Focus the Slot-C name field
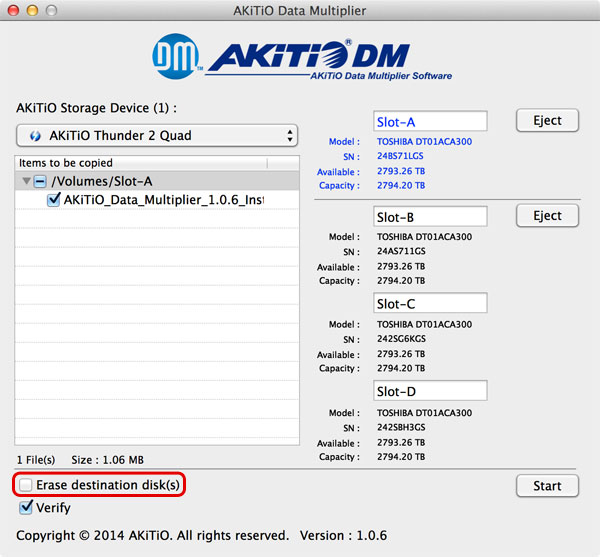Screen dimensions: 600x557 [429, 304]
